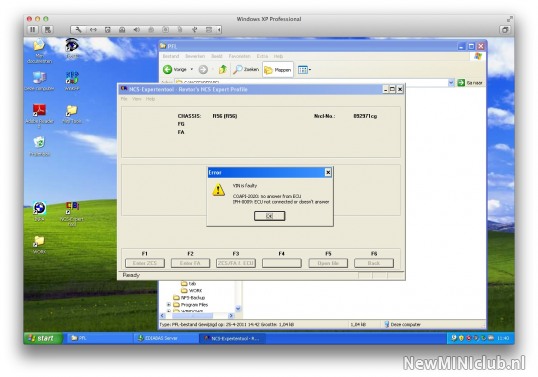This screenshot has height=377, width=538.
Task: Open the Prullenbak recycle bin
Action: [x=39, y=146]
